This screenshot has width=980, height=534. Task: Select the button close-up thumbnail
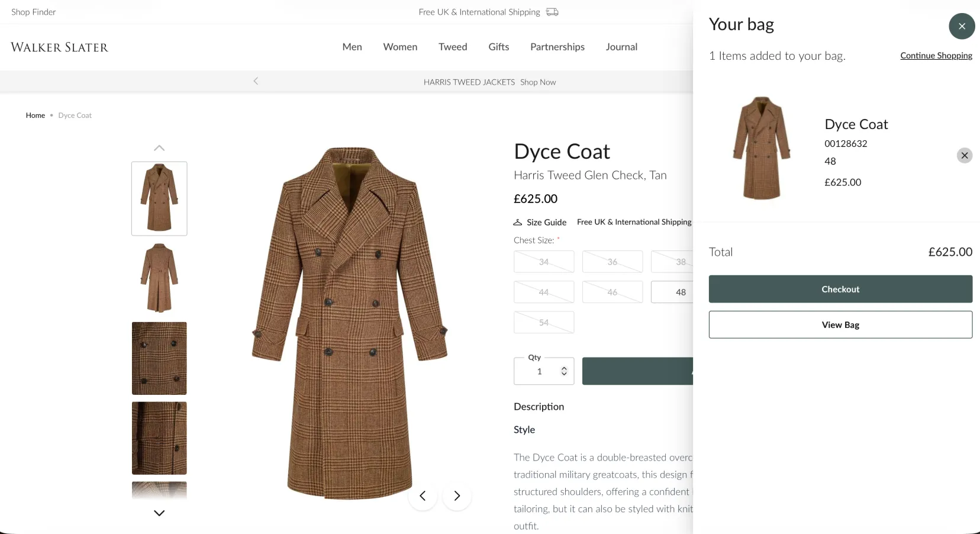(159, 358)
